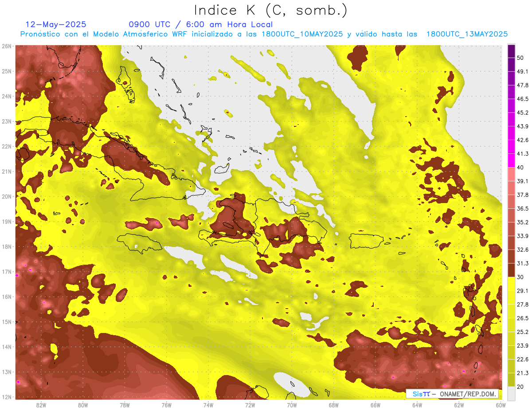
Task: Click the colorbar value "21.3"
Action: [x=522, y=373]
